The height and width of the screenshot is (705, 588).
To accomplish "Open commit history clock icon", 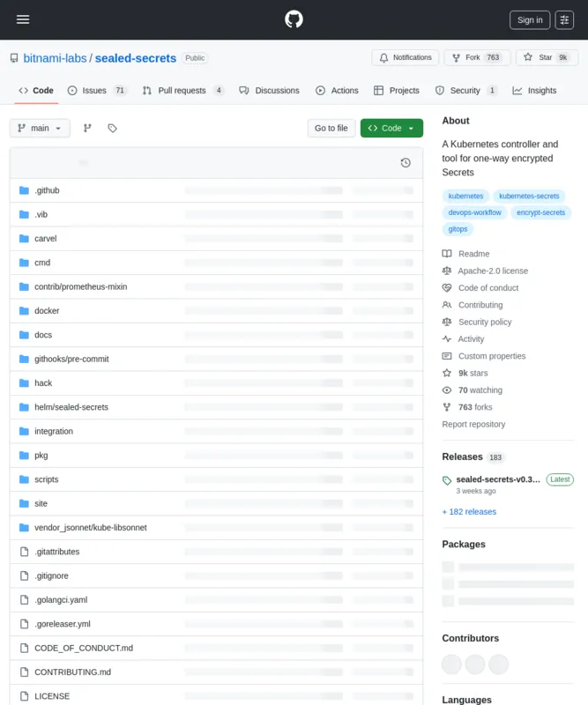I will 406,163.
